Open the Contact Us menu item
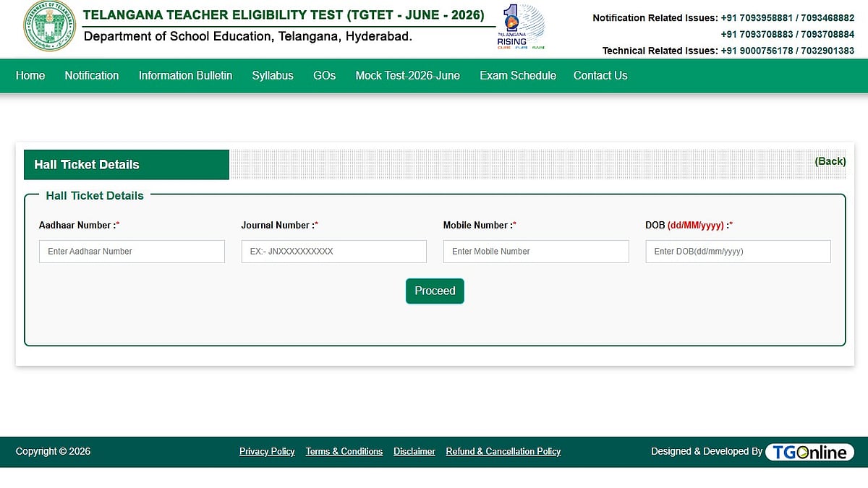 click(600, 75)
